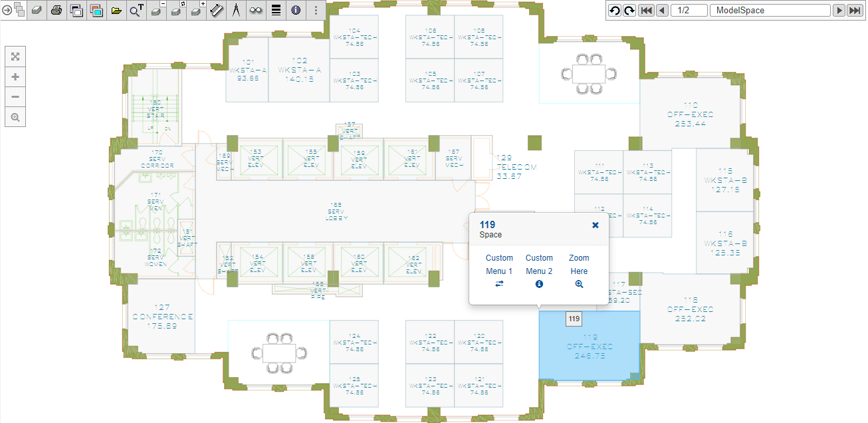Select the compass calibrate tool
The image size is (868, 423).
pos(236,10)
